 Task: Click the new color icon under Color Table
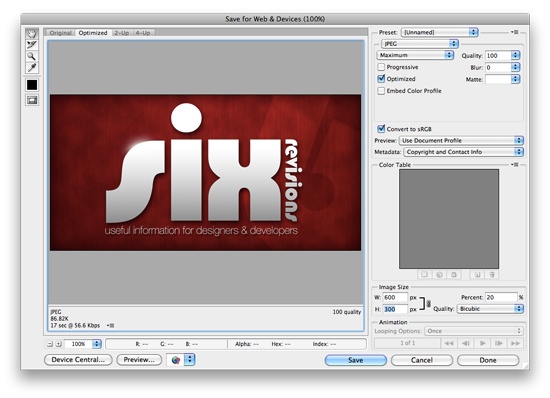click(x=477, y=275)
